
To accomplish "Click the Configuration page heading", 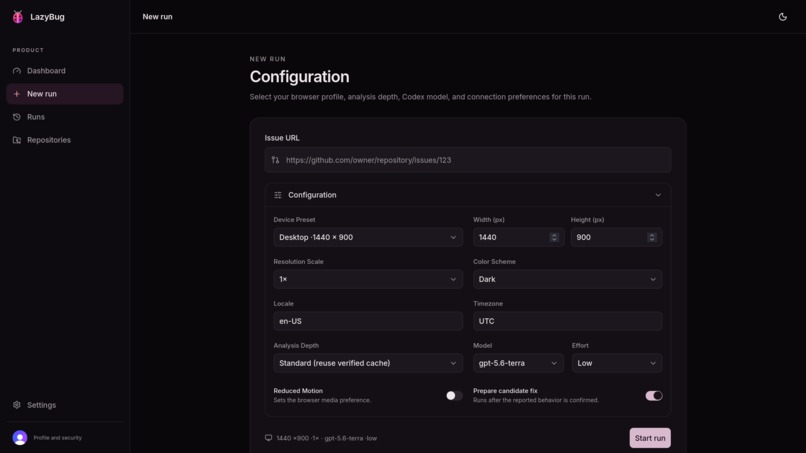I will [300, 77].
